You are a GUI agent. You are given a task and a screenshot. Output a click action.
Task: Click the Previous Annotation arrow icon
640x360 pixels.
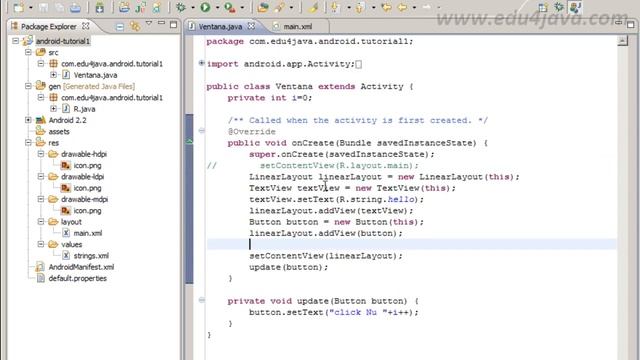tap(360, 7)
